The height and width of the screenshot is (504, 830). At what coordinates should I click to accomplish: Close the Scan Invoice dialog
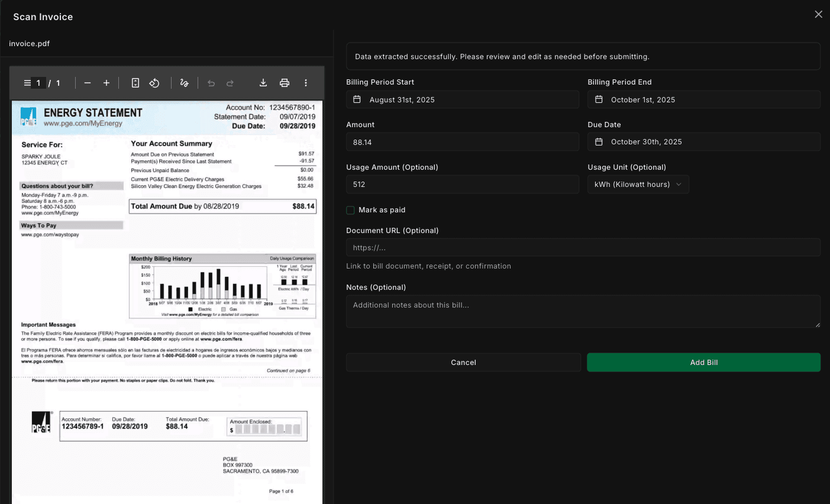tap(818, 14)
